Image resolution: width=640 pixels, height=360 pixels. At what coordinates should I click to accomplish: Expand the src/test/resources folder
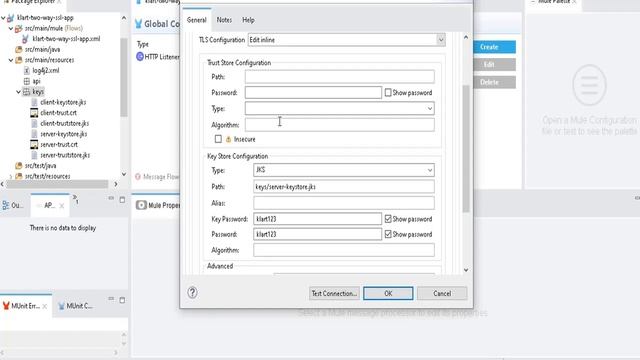pos(11,176)
